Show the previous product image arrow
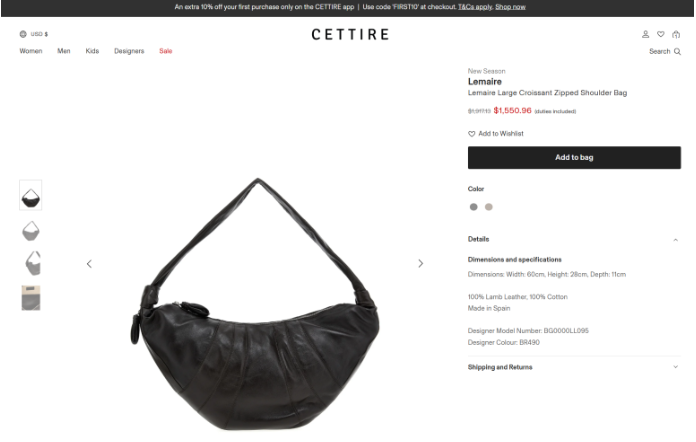 pos(89,264)
